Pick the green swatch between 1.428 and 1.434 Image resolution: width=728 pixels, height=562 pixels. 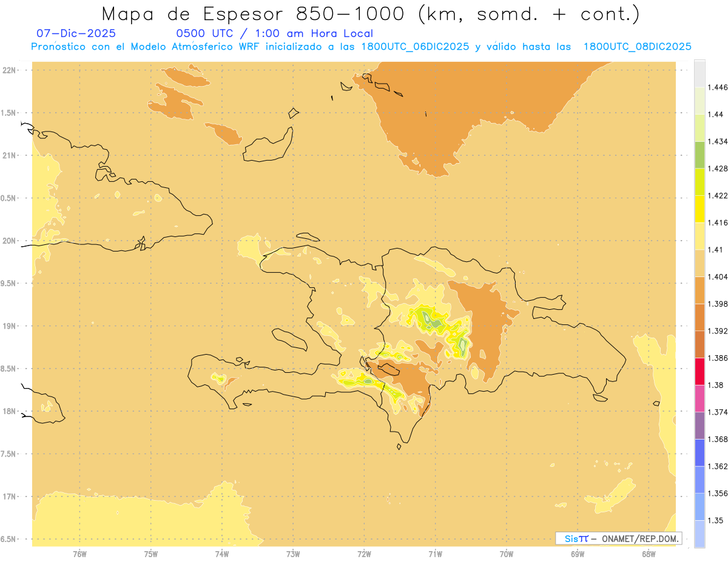click(x=699, y=155)
